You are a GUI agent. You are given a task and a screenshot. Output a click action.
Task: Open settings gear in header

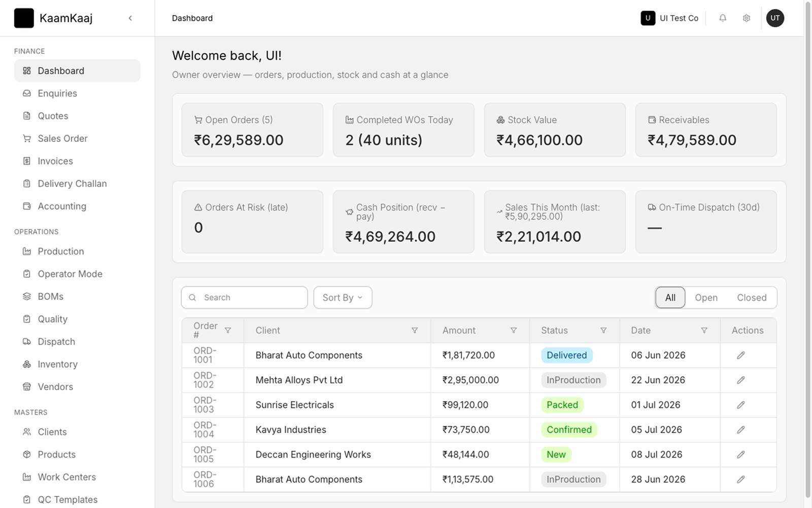coord(747,18)
